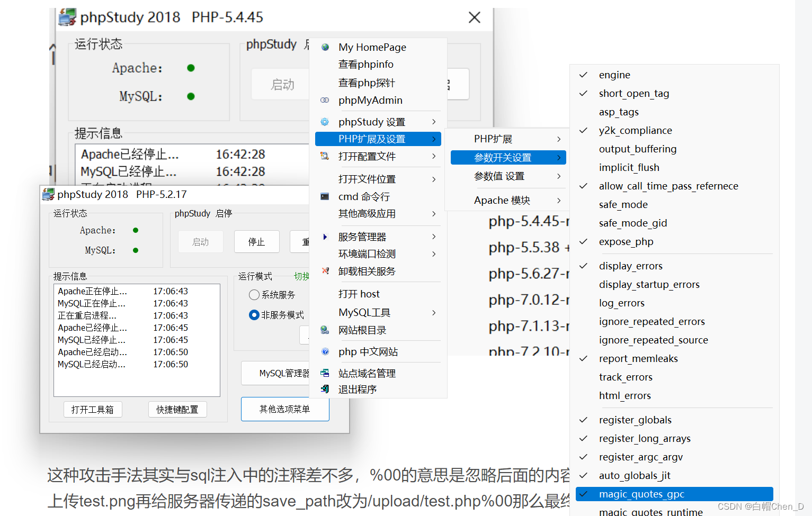The height and width of the screenshot is (516, 812).
Task: Click 启动 button in PHP-5.2.17 window
Action: click(200, 242)
